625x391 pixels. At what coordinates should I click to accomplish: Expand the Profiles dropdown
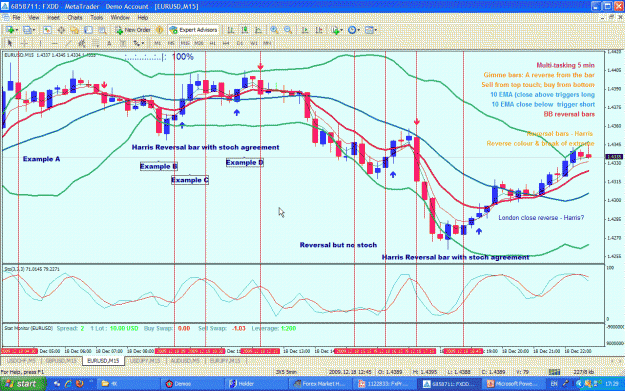click(x=34, y=30)
